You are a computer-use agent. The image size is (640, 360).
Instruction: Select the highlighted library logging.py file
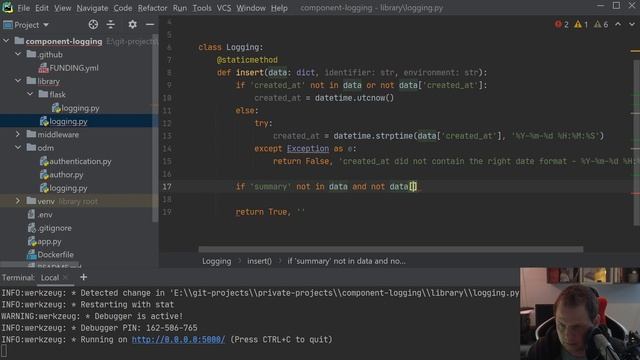[64, 121]
